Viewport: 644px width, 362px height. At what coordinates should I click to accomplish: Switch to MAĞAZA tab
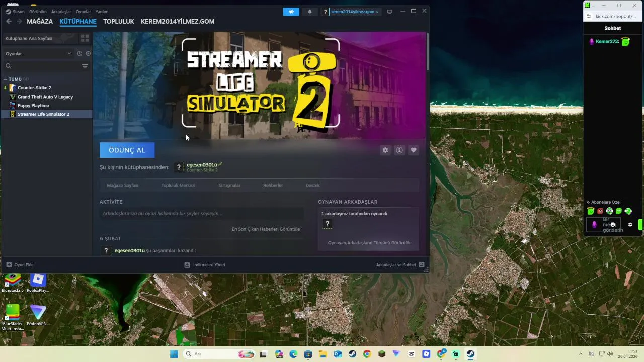(x=40, y=21)
